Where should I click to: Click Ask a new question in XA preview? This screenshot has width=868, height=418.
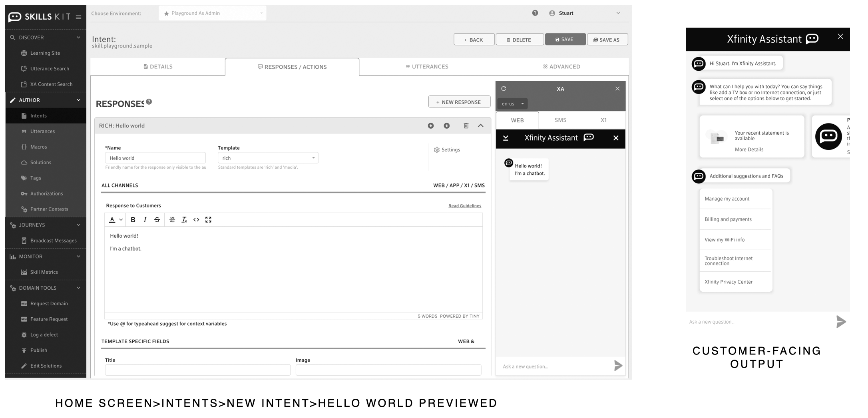pyautogui.click(x=554, y=366)
